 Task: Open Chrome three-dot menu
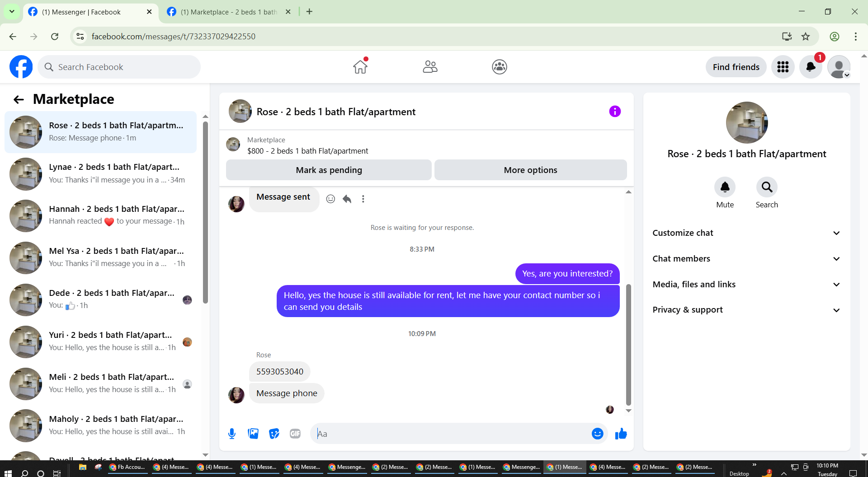[x=856, y=37]
